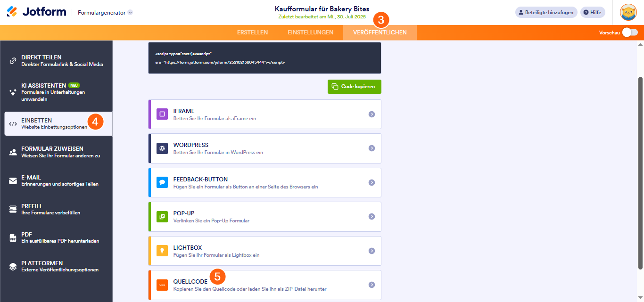Expand the QUELLCODE option arrow

pyautogui.click(x=372, y=285)
